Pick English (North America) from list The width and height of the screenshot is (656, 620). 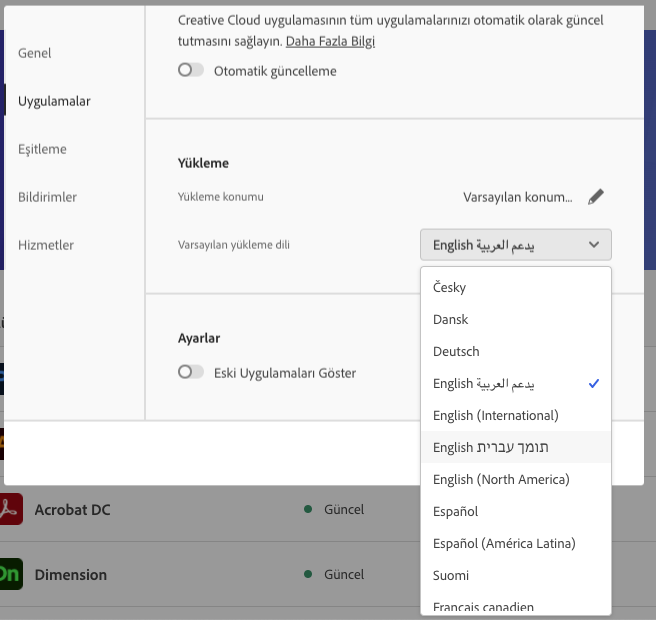[501, 479]
